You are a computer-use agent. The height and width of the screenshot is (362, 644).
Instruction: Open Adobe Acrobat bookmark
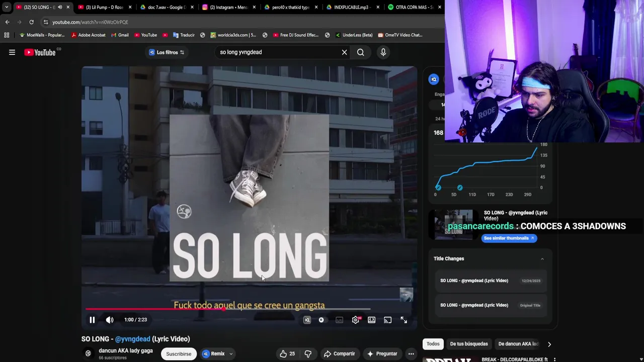click(89, 35)
